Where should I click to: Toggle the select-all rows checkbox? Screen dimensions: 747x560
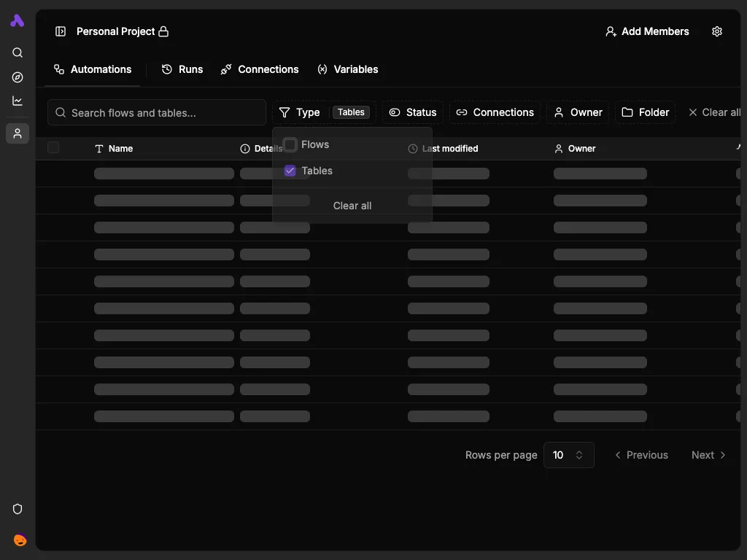(x=53, y=147)
